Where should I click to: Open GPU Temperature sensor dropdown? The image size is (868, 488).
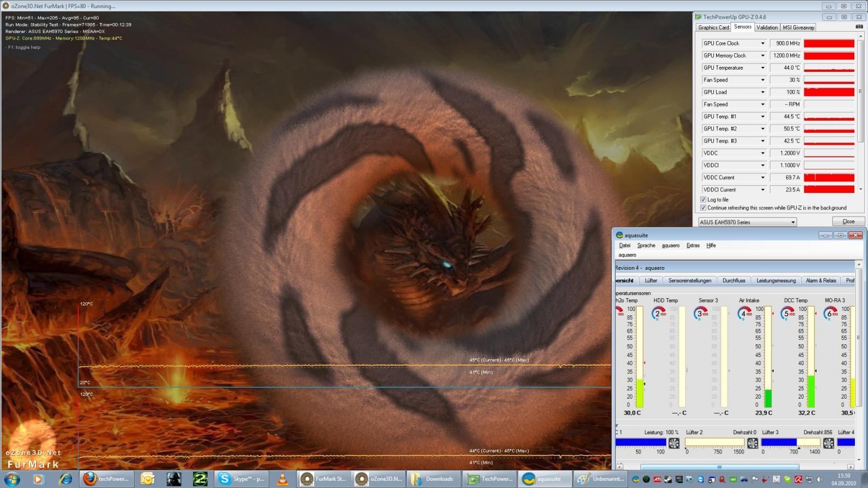(762, 67)
